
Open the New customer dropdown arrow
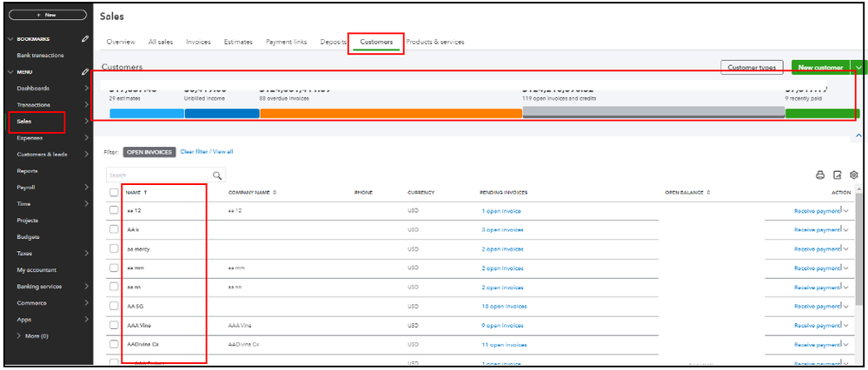(858, 68)
